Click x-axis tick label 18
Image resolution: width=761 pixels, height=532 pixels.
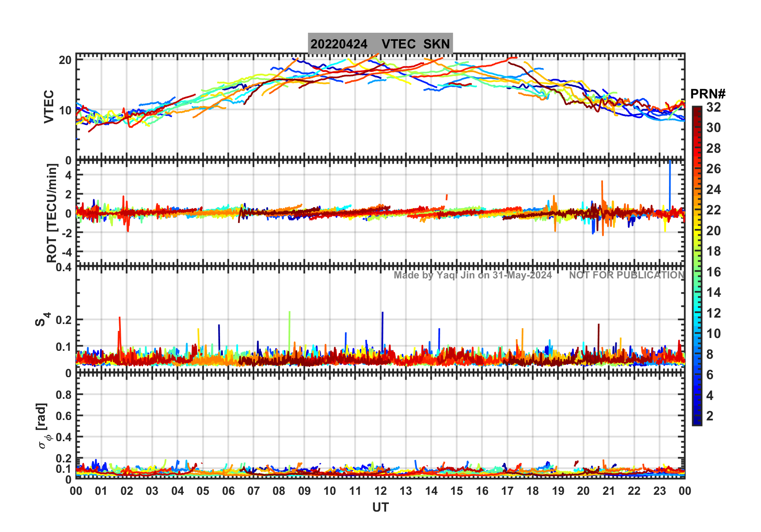click(533, 491)
